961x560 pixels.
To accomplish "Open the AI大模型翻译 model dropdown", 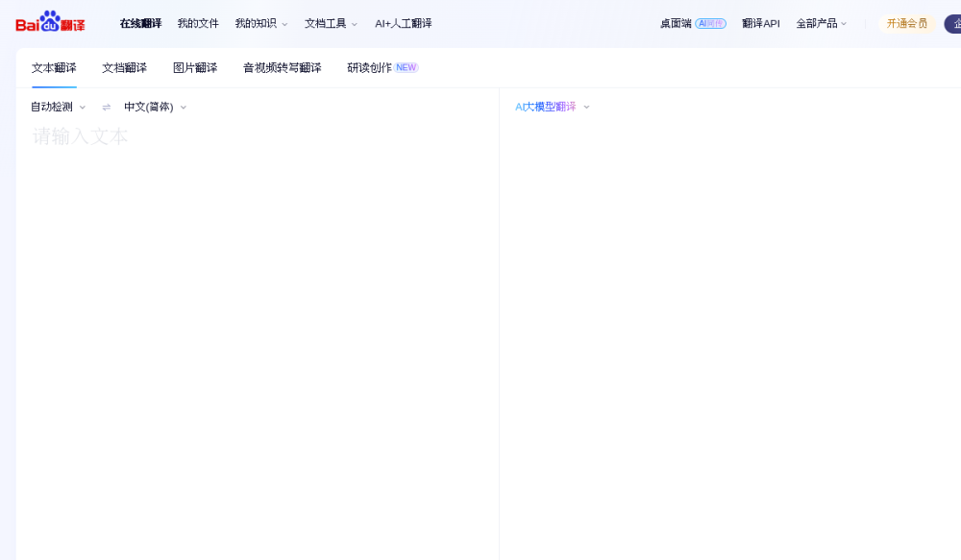I will coord(553,107).
